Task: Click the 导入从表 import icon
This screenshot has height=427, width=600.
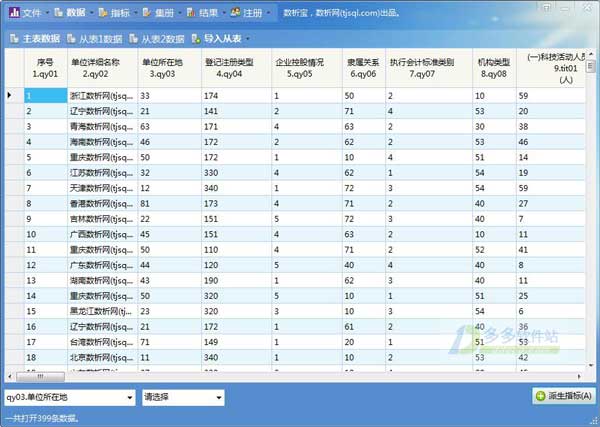Action: pyautogui.click(x=196, y=39)
